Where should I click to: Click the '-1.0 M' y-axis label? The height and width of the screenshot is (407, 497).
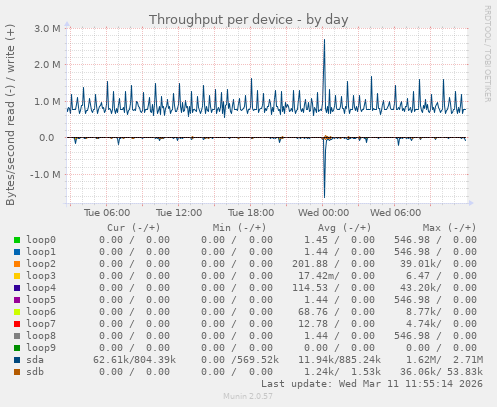[x=45, y=175]
